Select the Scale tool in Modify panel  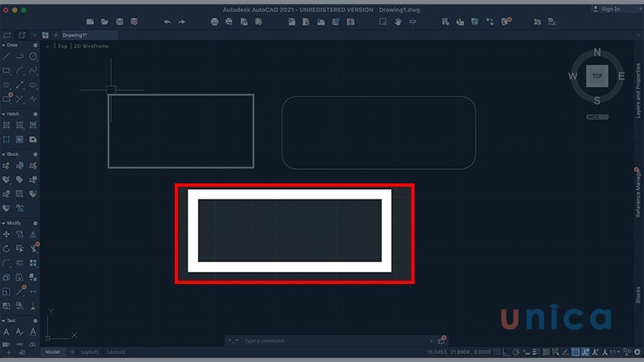[6, 292]
